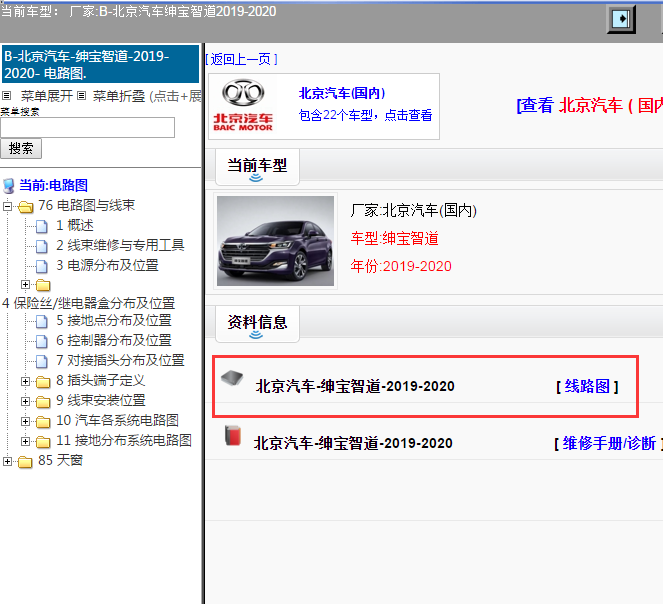
Task: Click the page icon beside 5 接地点分布及位置
Action: [41, 321]
